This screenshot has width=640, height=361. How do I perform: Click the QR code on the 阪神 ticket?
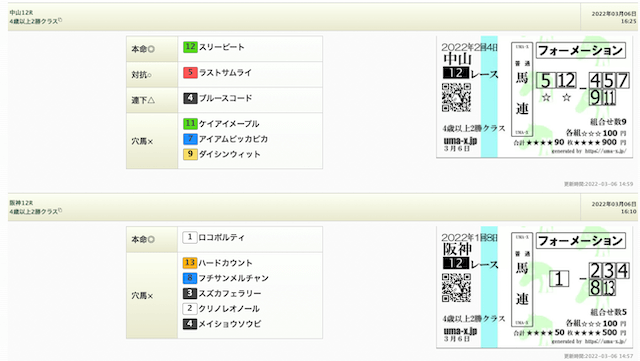click(456, 288)
